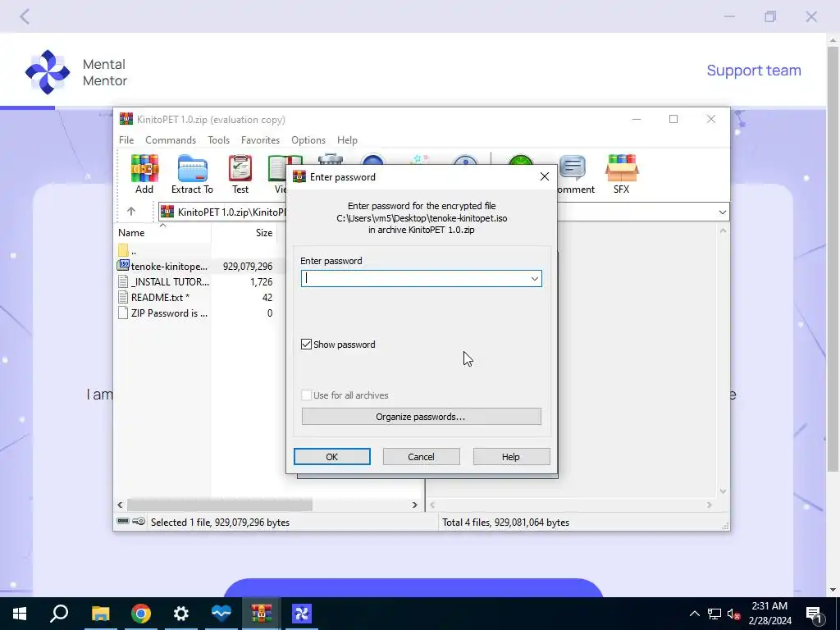Open File Explorer from the taskbar
Image resolution: width=840 pixels, height=630 pixels.
point(100,614)
